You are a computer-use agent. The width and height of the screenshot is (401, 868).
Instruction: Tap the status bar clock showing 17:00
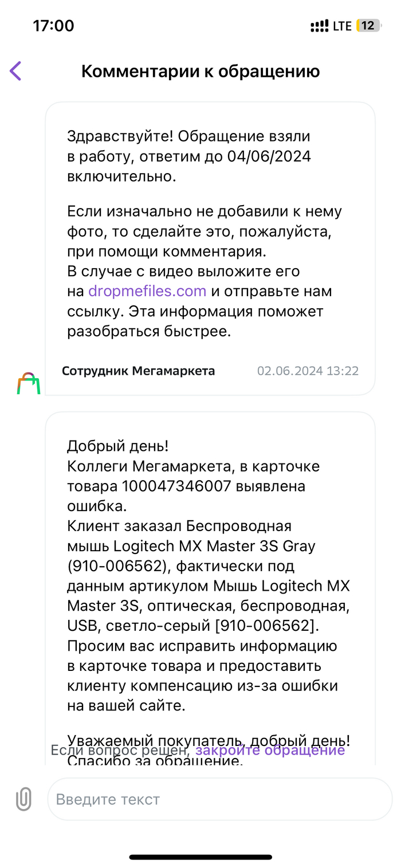pos(53,26)
